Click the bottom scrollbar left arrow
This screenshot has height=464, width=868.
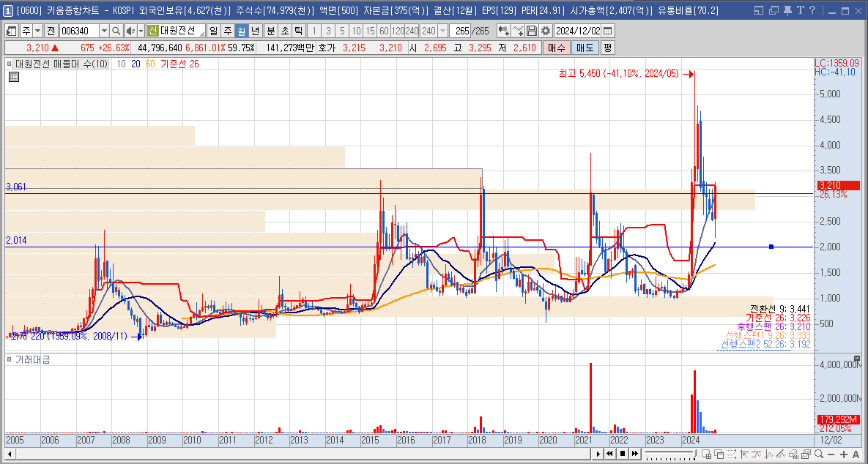[10, 454]
